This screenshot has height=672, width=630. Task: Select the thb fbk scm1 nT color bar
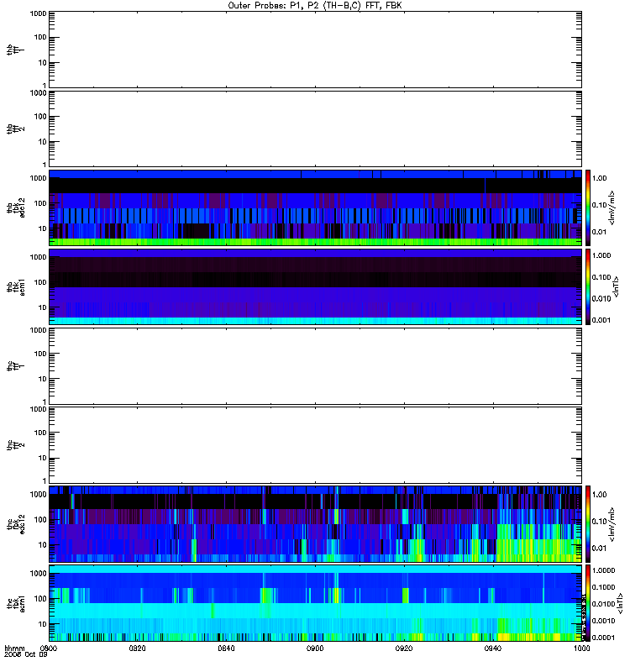(588, 286)
